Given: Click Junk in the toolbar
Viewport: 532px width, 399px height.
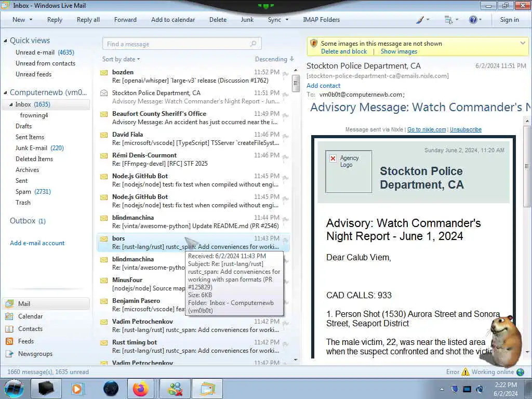Looking at the screenshot, I should tap(247, 20).
